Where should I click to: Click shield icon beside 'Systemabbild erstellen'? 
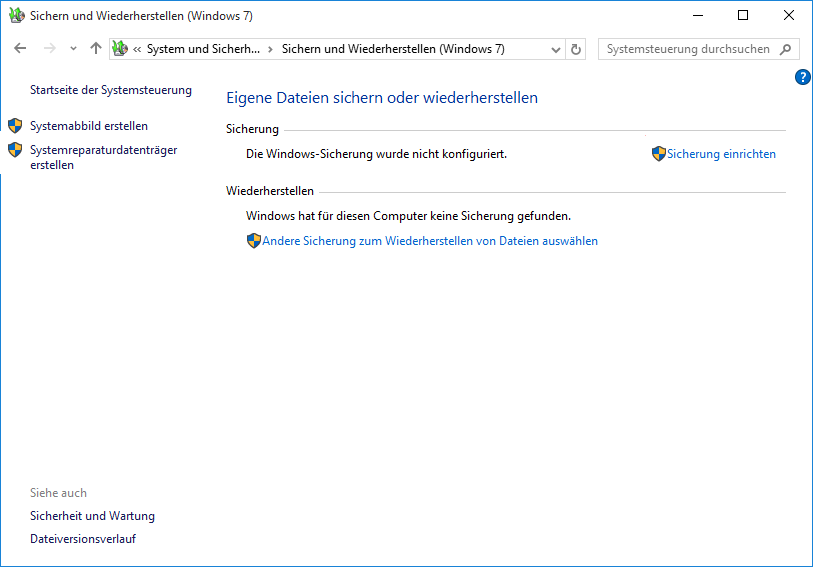15,125
